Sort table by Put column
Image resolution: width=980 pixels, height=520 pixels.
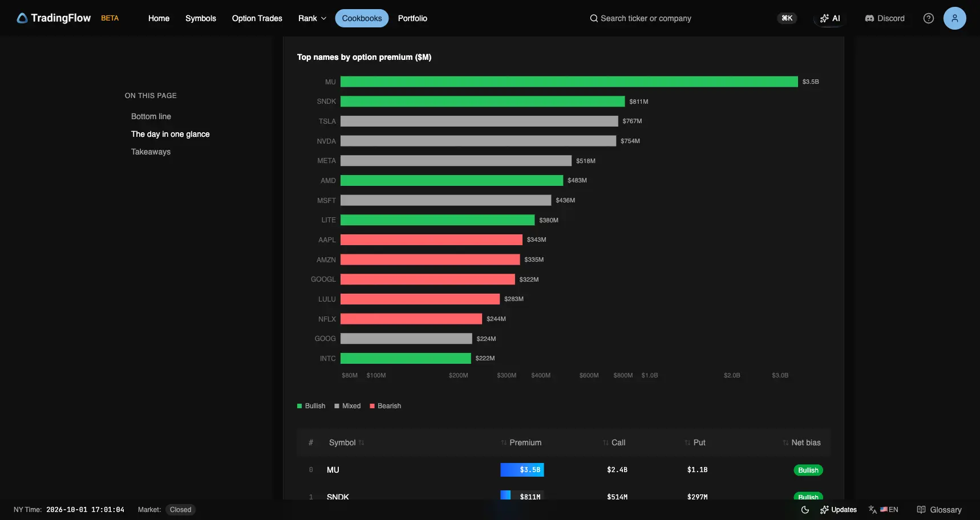(x=695, y=442)
